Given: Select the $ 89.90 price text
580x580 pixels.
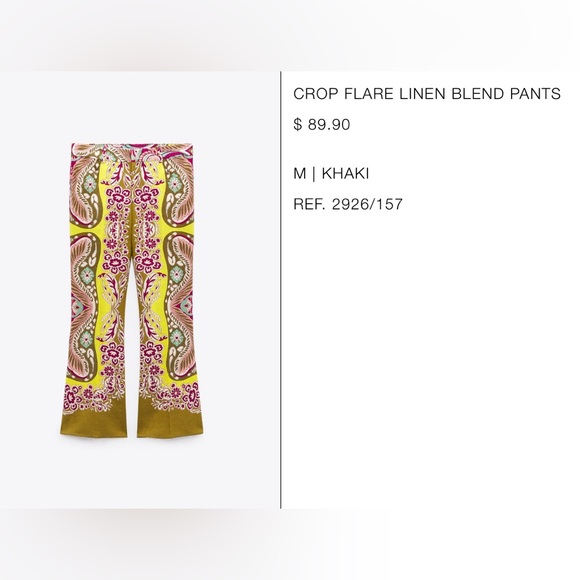Looking at the screenshot, I should click(321, 124).
